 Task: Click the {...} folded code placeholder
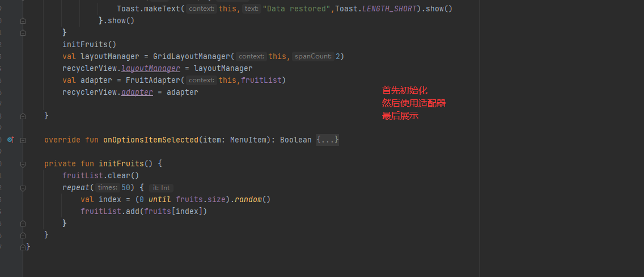(328, 140)
